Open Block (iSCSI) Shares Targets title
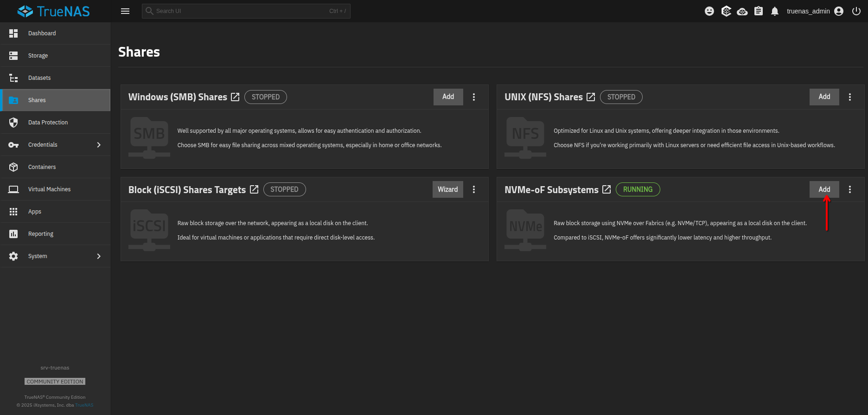Viewport: 868px width, 415px height. tap(187, 190)
